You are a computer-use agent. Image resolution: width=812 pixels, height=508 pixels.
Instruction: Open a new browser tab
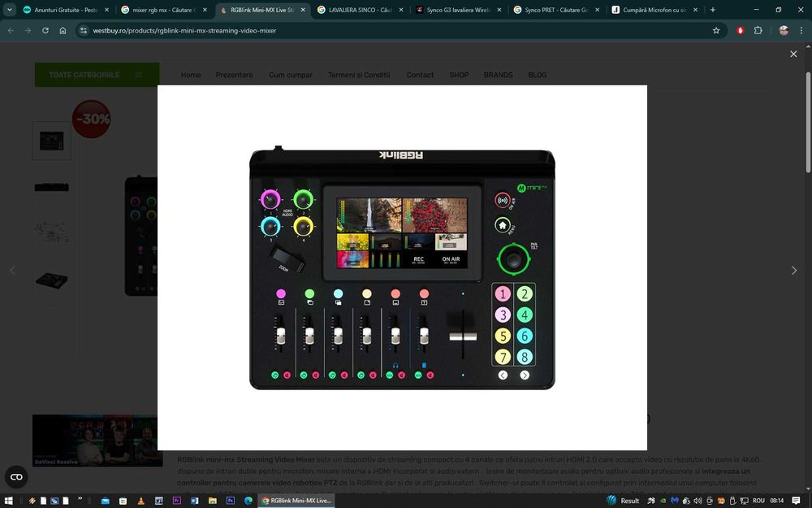coord(713,10)
